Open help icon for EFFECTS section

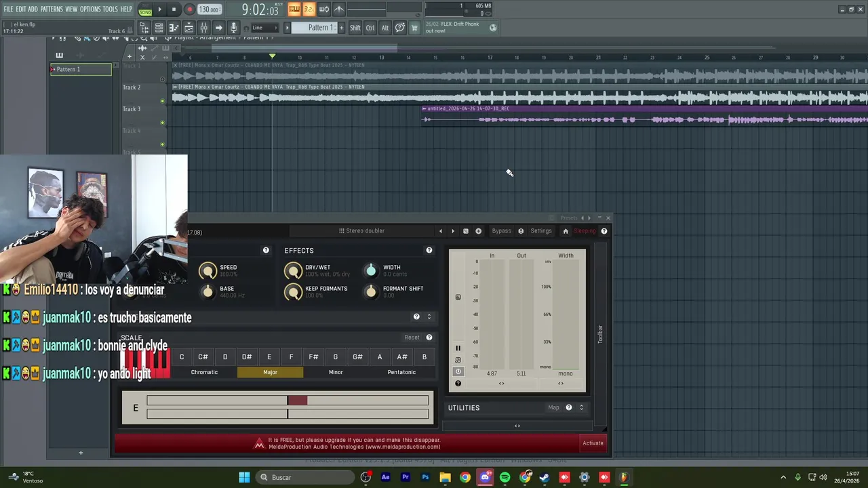click(429, 250)
